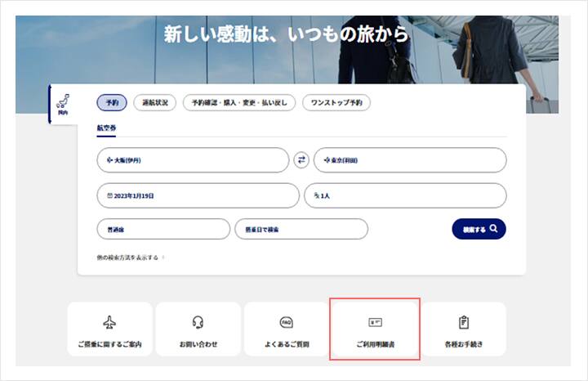This screenshot has height=381, width=588.
Task: Switch to the 運航状況 tab
Action: pos(154,103)
